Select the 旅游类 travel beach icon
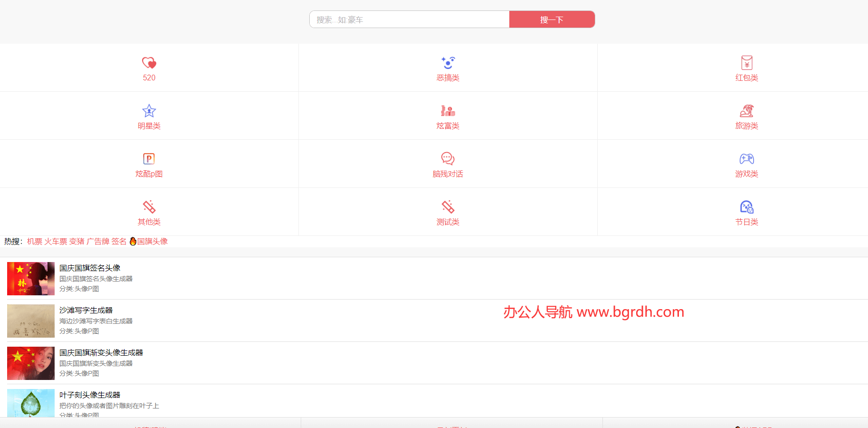This screenshot has height=428, width=868. pos(746,111)
